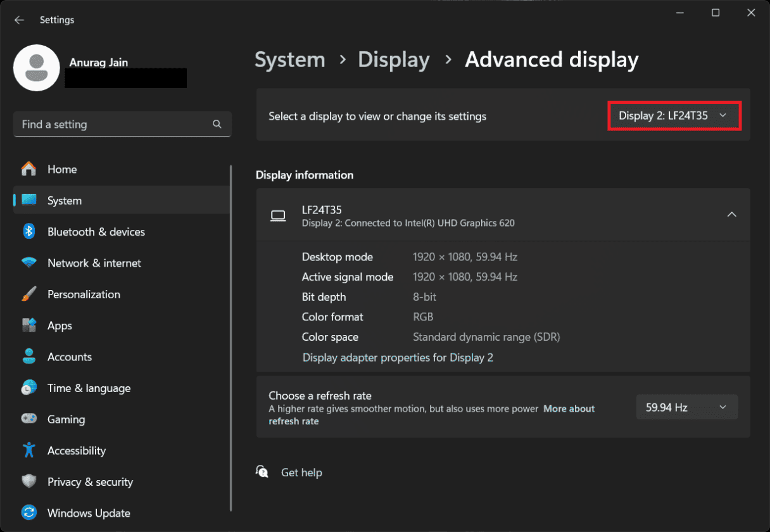Click the Accessibility person icon
Screen dimensions: 770x532
pyautogui.click(x=28, y=450)
